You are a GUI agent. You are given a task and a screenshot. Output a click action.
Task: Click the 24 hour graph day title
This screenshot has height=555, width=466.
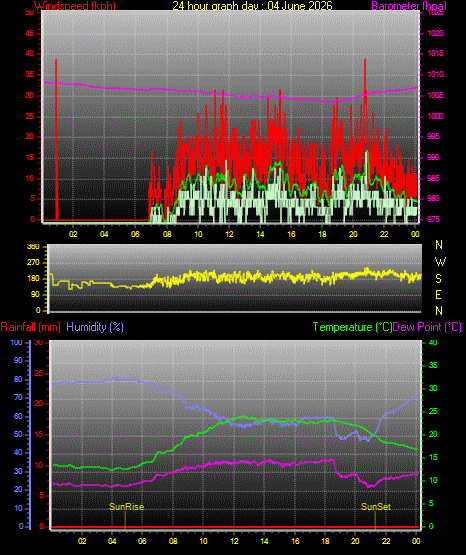(252, 5)
